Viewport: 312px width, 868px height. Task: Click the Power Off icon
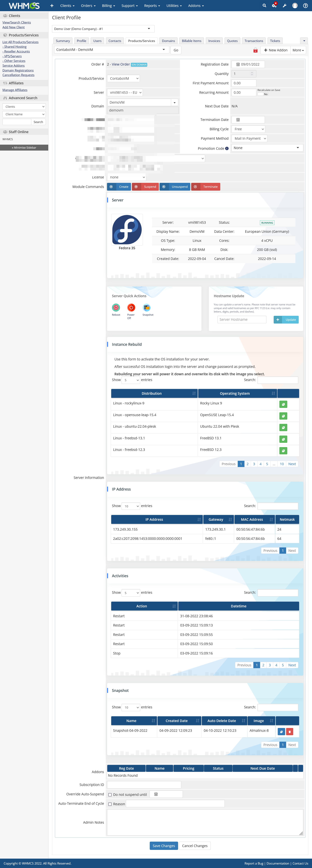pos(131,307)
